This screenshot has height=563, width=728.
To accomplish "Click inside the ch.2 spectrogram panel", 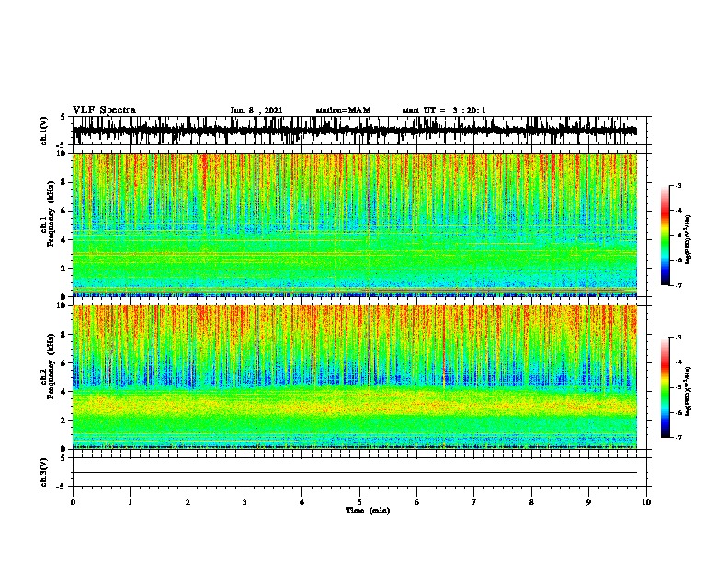I will click(x=355, y=377).
